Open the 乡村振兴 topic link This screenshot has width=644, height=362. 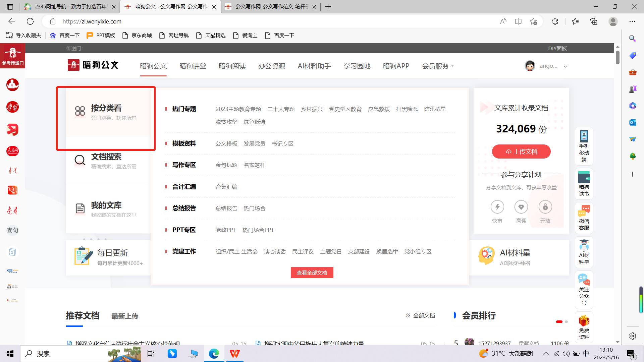(x=312, y=109)
